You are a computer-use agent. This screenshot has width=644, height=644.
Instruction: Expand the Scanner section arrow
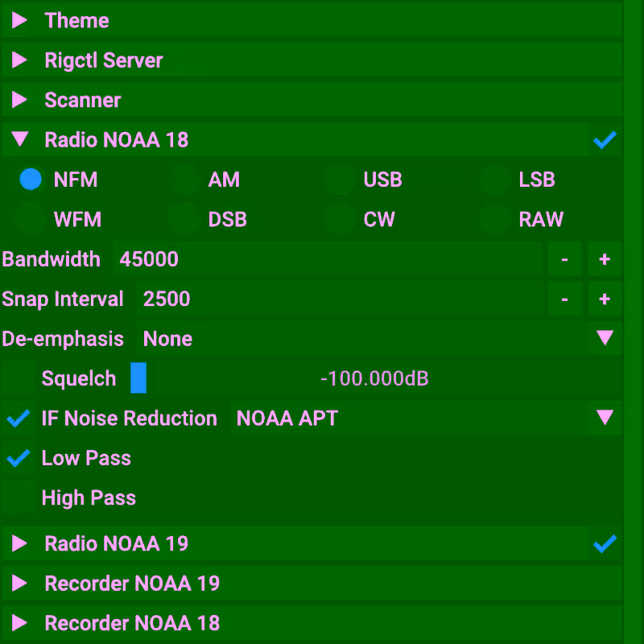point(19,100)
